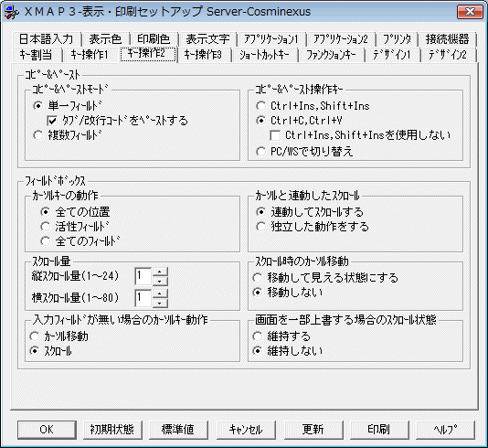Switch to the 表示色 tab
Image resolution: width=488 pixels, height=448 pixels.
coord(105,39)
